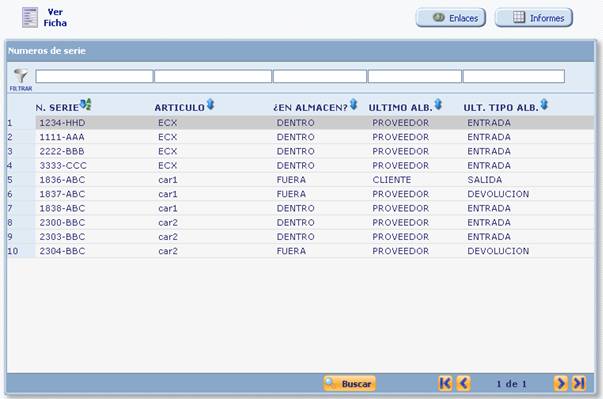This screenshot has width=603, height=399.
Task: Click row number 10
Action: (13, 251)
